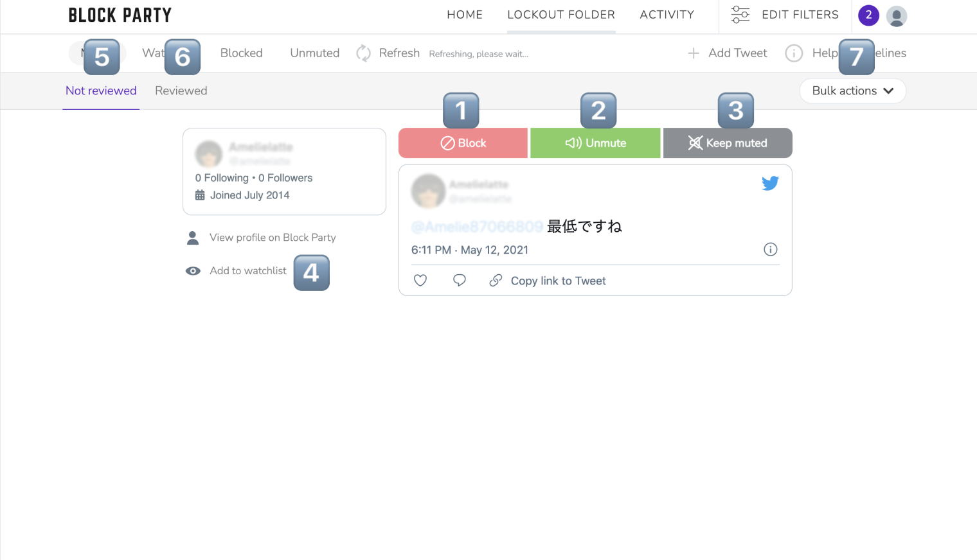
Task: Open the filter sliders icon
Action: coord(740,15)
